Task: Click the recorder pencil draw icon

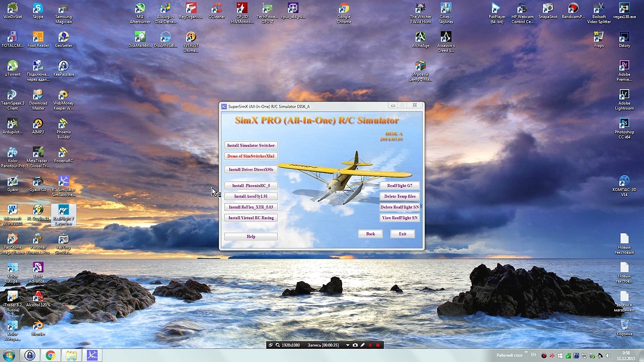Action: pyautogui.click(x=362, y=345)
